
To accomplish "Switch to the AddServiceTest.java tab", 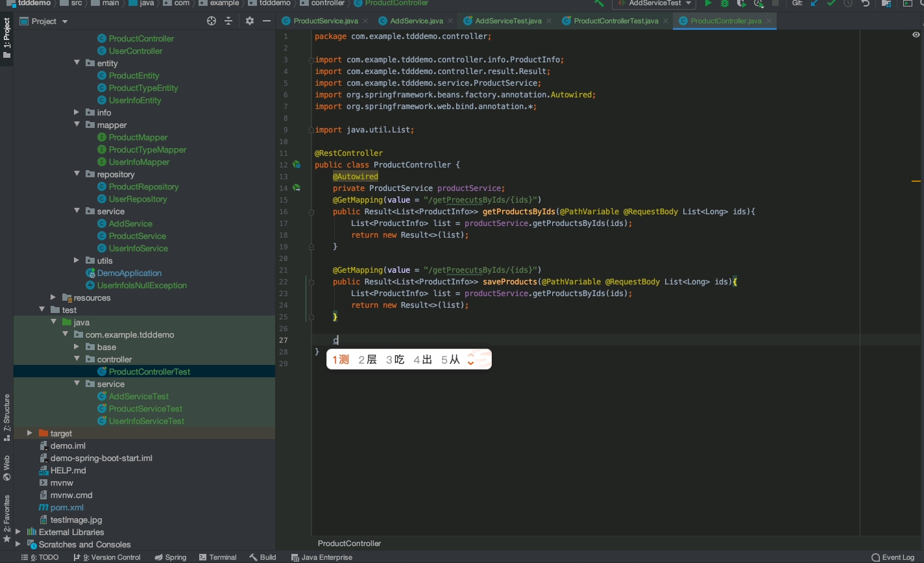I will pyautogui.click(x=508, y=21).
